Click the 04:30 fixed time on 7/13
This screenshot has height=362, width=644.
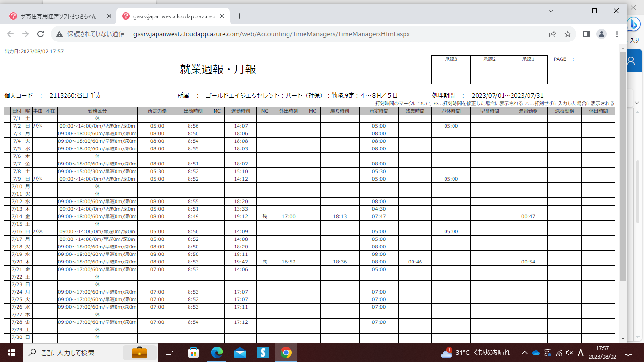[379, 209]
